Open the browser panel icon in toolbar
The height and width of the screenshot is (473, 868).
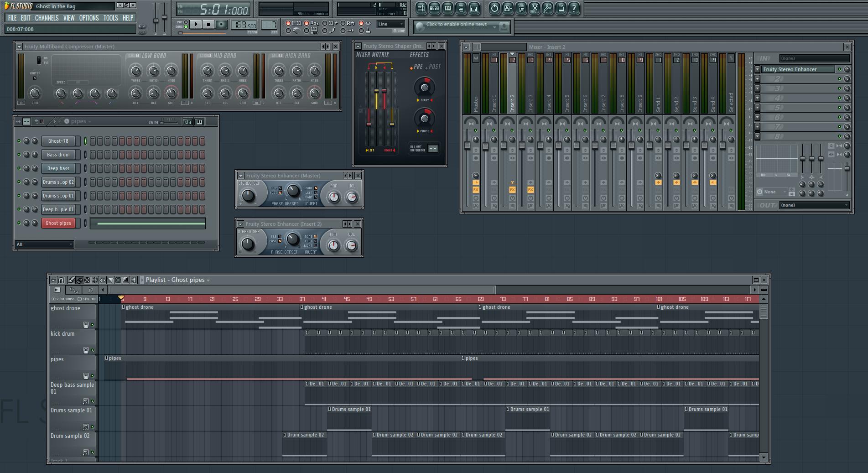(461, 8)
